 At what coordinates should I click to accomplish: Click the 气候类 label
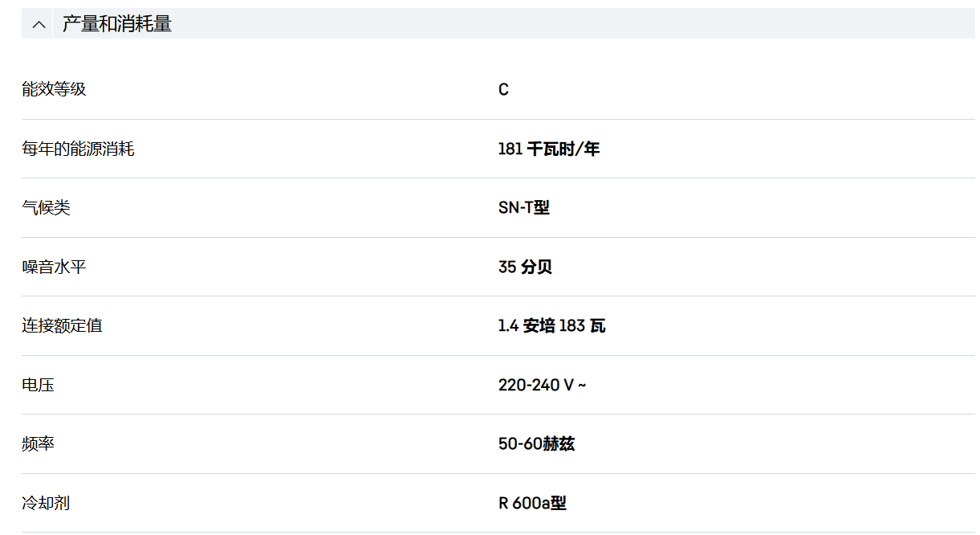point(46,207)
